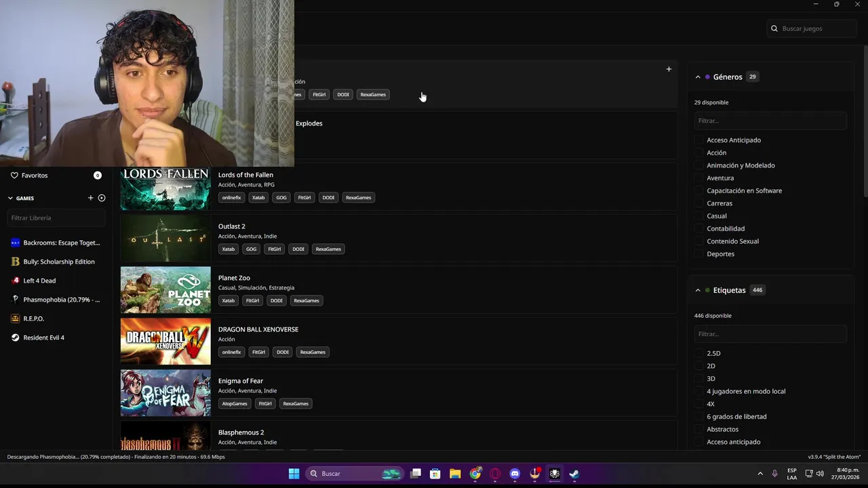Click Xatab tag on Planet Zoo
868x488 pixels.
pyautogui.click(x=229, y=300)
